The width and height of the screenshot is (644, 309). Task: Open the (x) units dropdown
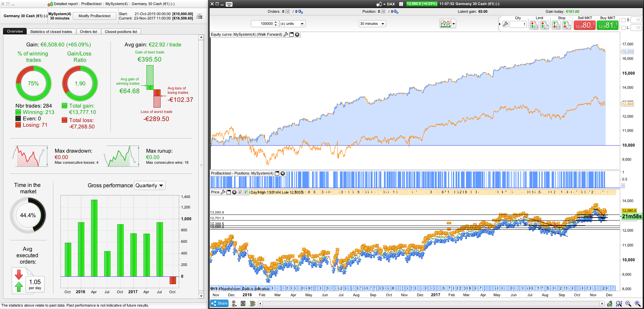pos(292,24)
